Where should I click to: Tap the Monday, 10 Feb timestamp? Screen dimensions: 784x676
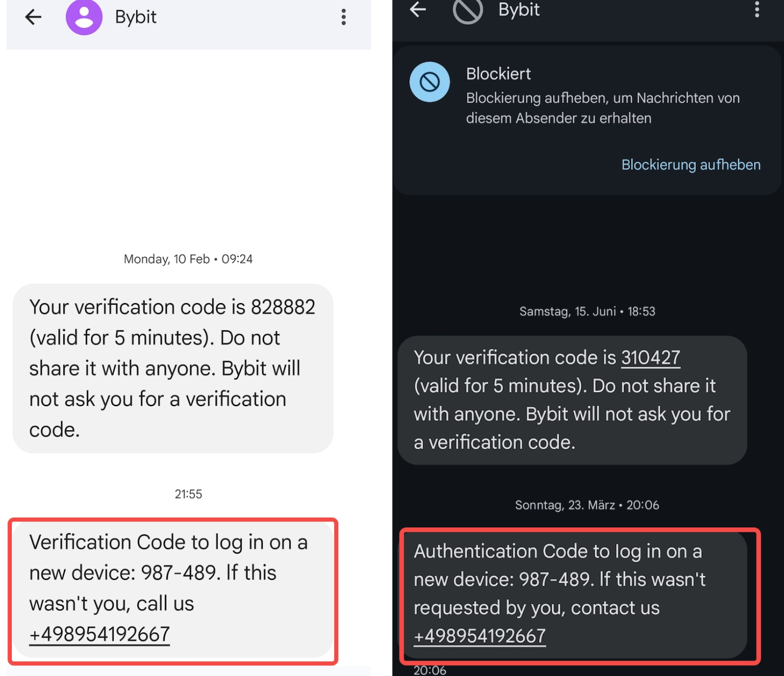coord(188,259)
